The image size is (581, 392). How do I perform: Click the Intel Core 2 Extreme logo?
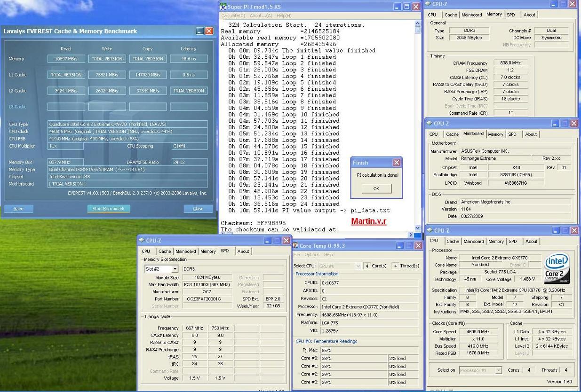tap(557, 269)
